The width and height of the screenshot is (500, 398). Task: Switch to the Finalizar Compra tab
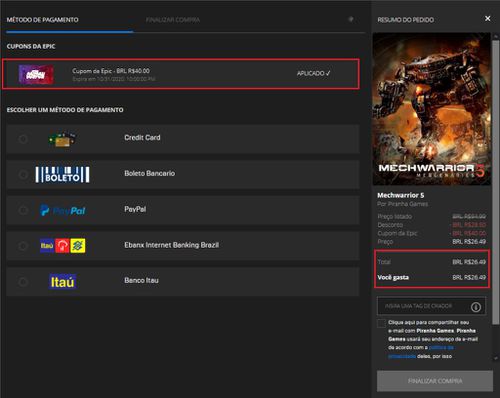[x=173, y=20]
